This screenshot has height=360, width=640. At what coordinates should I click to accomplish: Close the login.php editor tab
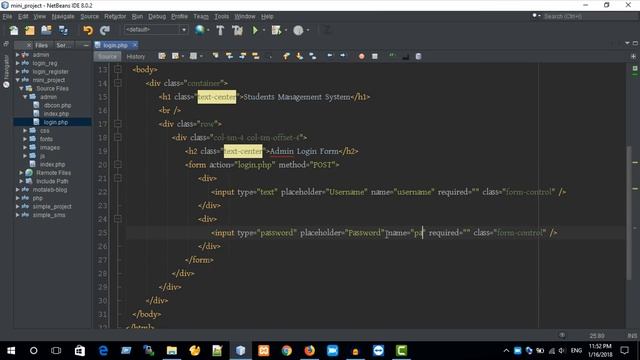tap(135, 45)
